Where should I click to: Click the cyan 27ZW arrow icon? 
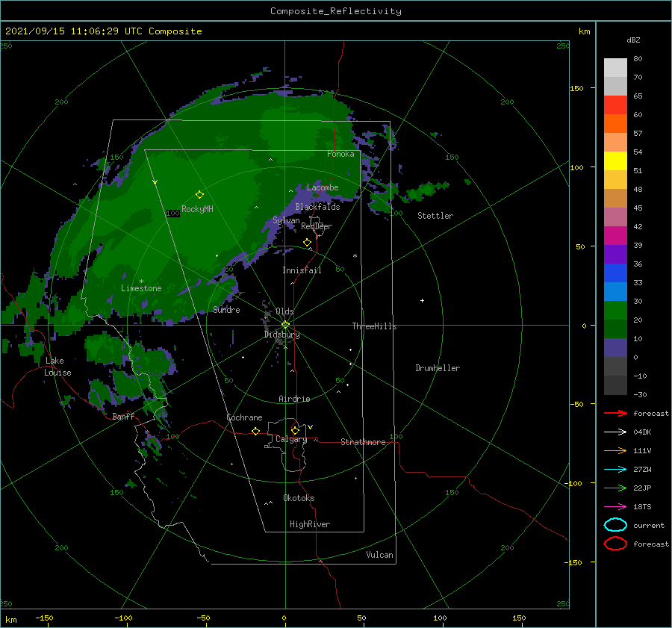615,470
